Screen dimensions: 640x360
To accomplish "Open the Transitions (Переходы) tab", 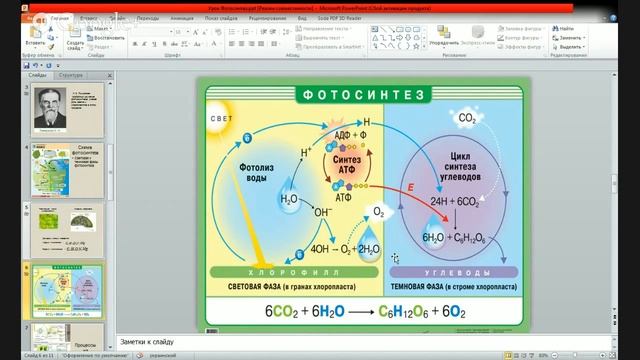I will [x=148, y=18].
